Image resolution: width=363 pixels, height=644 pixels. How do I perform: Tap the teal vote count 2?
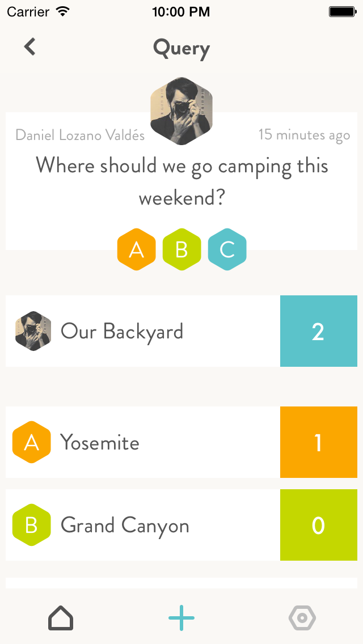pyautogui.click(x=318, y=331)
